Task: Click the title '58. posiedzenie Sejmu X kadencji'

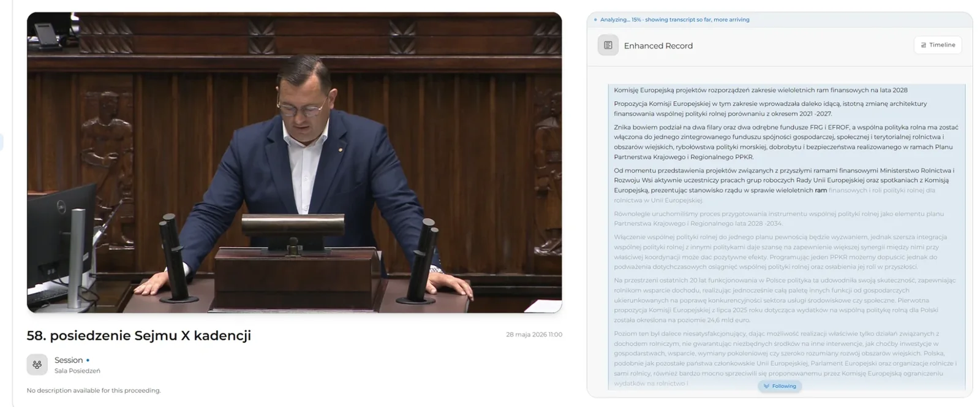Action: (139, 335)
